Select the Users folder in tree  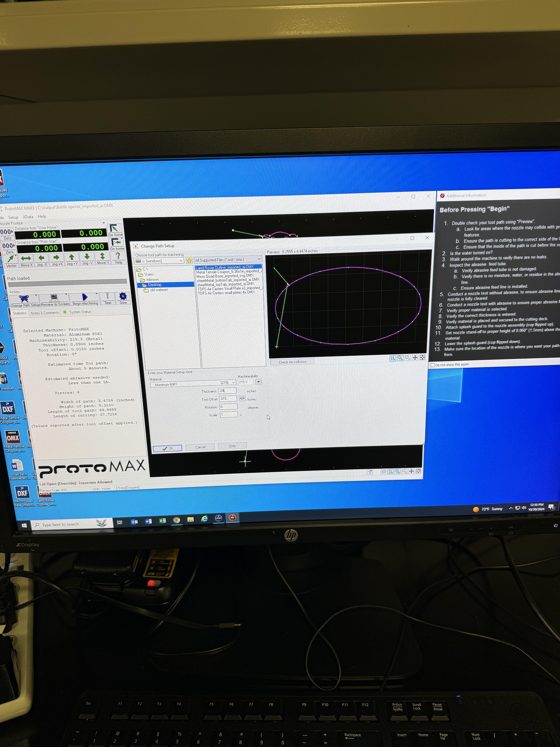[x=146, y=274]
